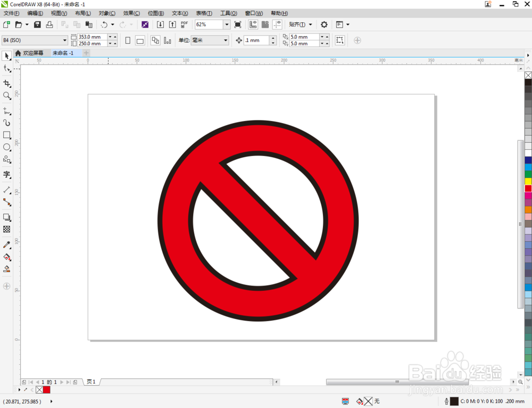
Task: Select the Pick tool
Action: (x=7, y=56)
